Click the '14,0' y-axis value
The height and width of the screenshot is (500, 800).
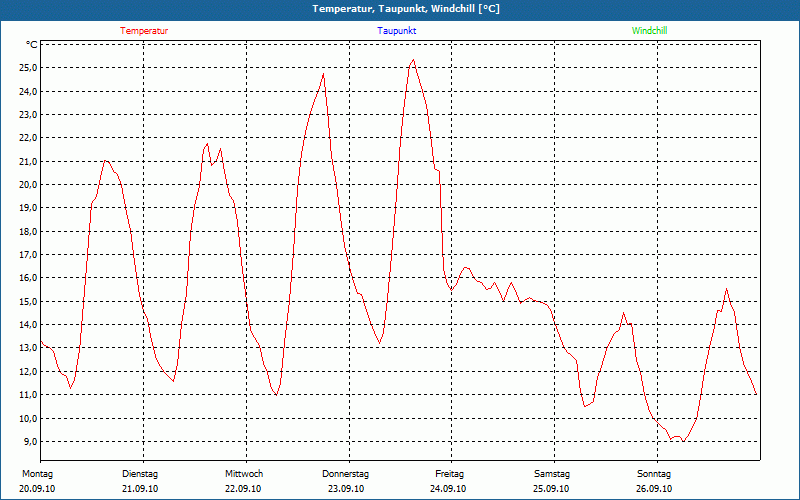coord(28,324)
